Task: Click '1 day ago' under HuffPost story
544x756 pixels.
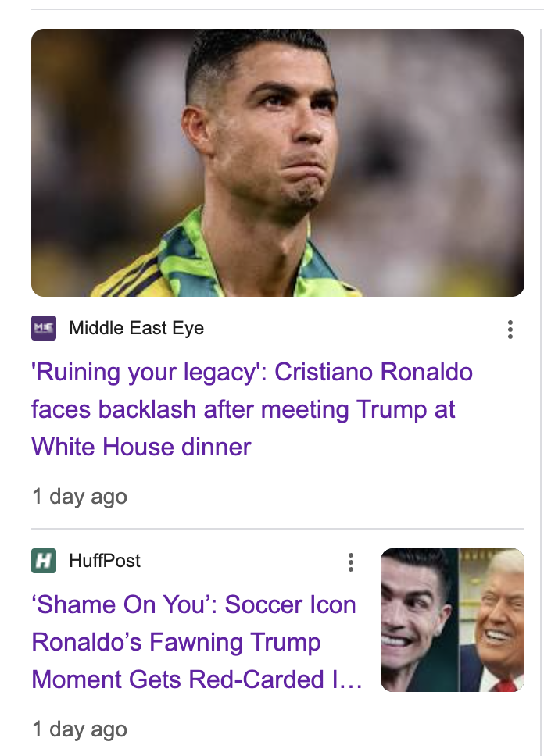Action: pos(79,729)
